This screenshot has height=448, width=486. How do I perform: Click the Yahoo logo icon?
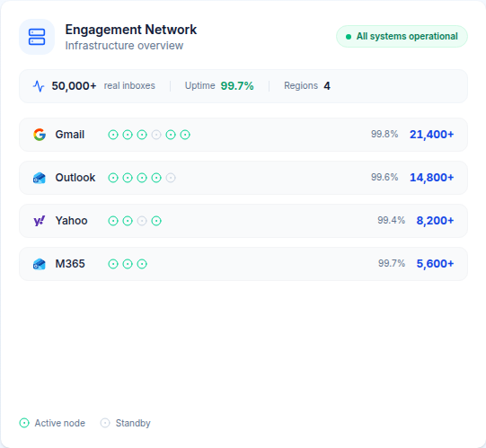point(40,221)
